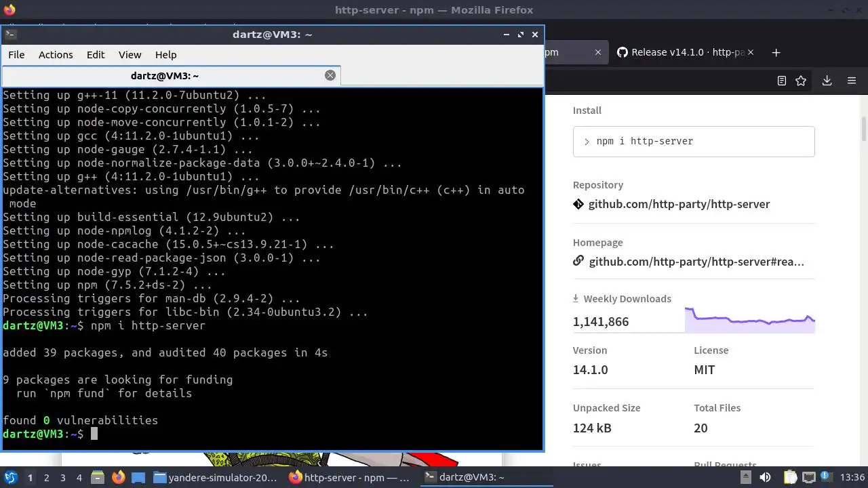Open the update notification tray icon
This screenshot has height=488, width=868.
pyautogui.click(x=827, y=477)
